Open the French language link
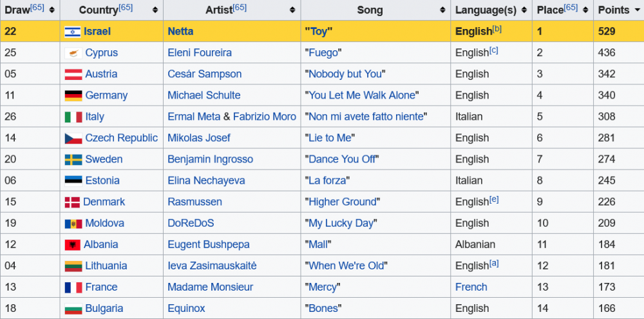The height and width of the screenshot is (319, 644). coord(471,287)
